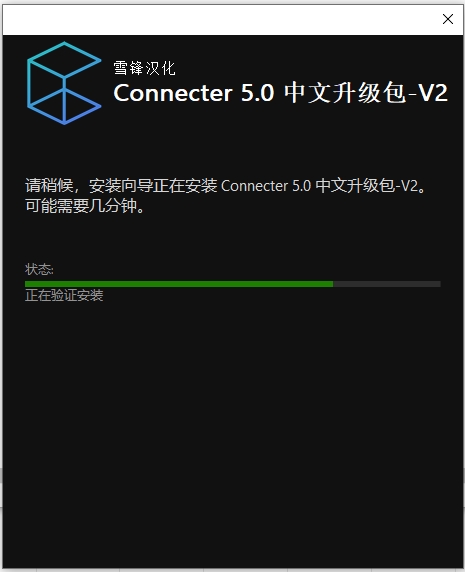Click the unfilled gray end of progress bar
The height and width of the screenshot is (572, 465).
[387, 284]
